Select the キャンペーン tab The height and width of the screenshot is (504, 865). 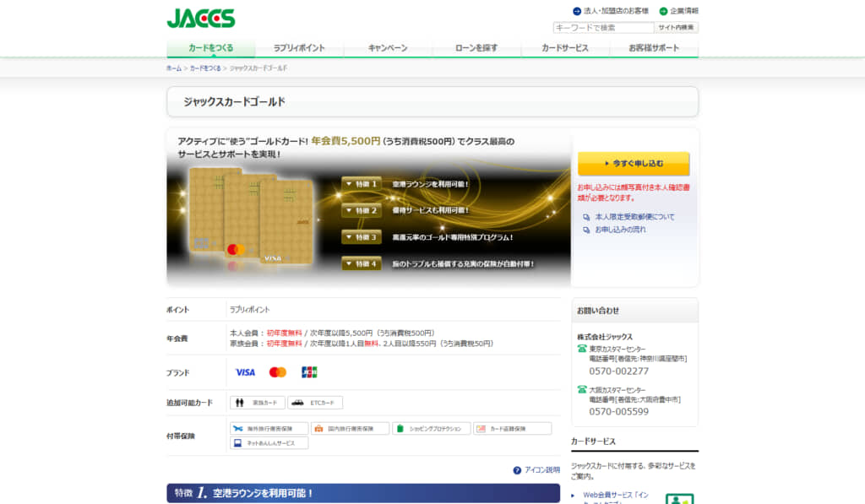tap(388, 48)
